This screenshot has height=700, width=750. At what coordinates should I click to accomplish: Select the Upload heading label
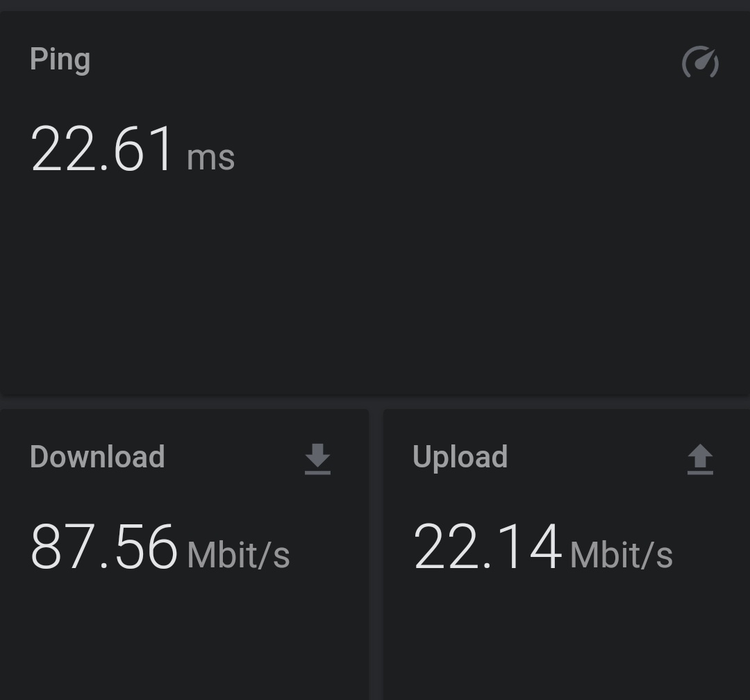[460, 458]
